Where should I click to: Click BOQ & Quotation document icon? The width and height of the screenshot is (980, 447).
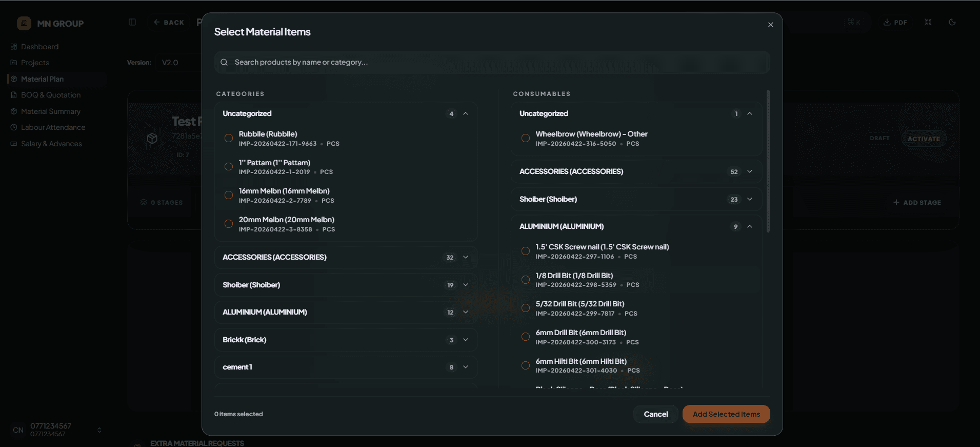click(14, 95)
